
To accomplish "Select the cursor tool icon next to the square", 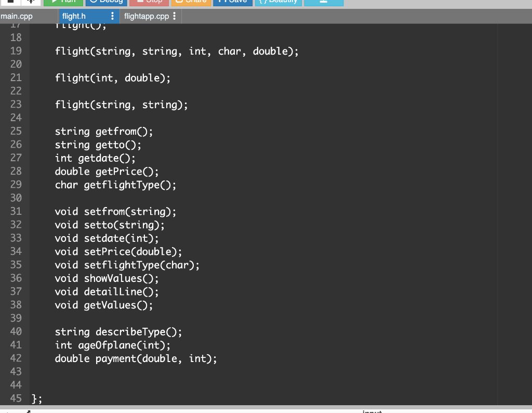I will click(31, 2).
